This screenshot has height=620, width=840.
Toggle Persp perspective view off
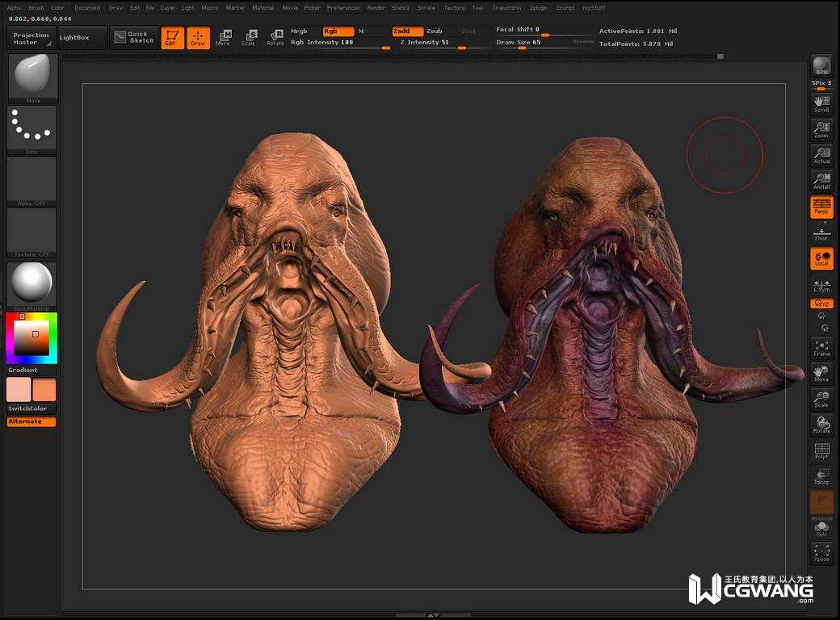point(821,207)
